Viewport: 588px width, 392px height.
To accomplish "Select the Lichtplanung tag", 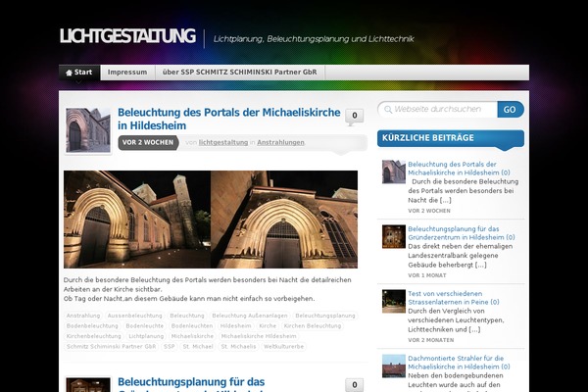I will click(x=146, y=336).
